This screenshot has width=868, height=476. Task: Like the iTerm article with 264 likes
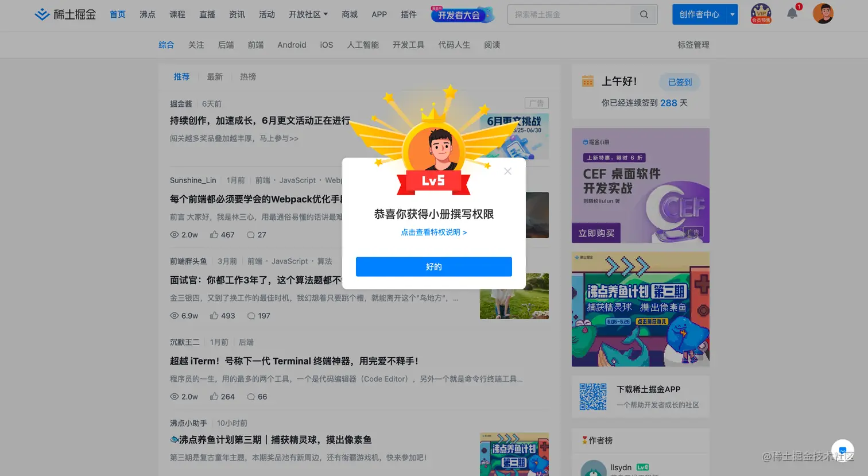[222, 397]
